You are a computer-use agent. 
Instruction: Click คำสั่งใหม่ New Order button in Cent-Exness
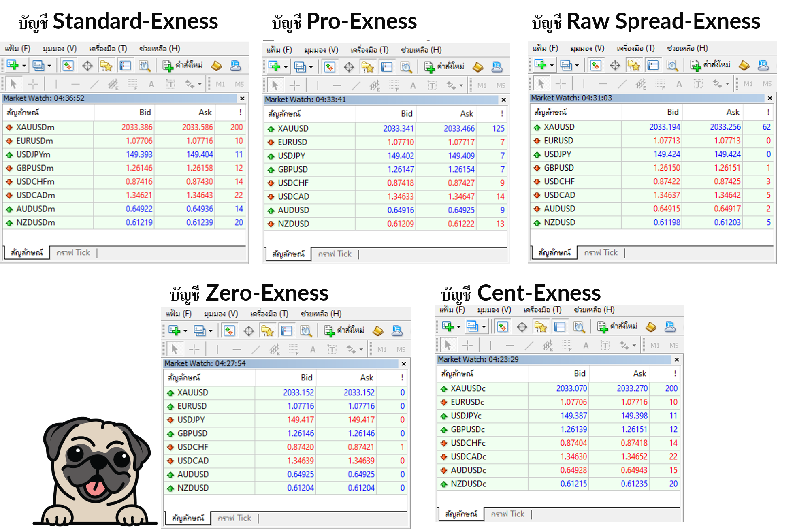click(x=617, y=326)
